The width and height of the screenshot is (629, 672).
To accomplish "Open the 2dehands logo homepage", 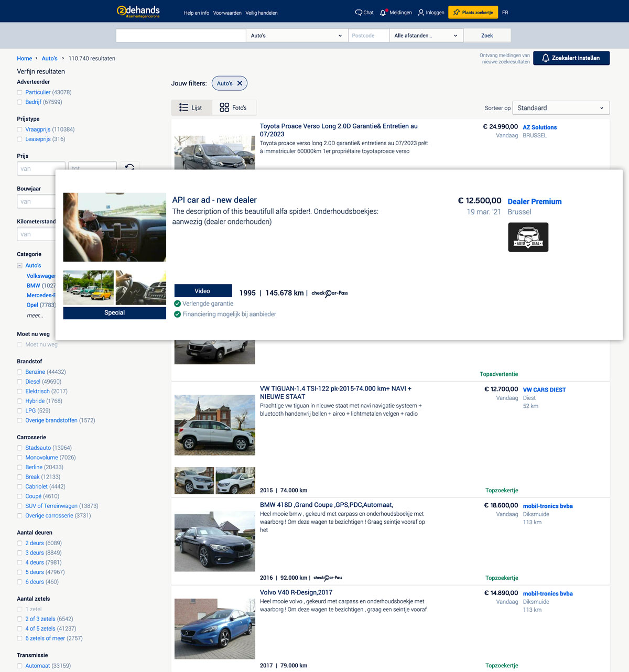I will 138,11.
